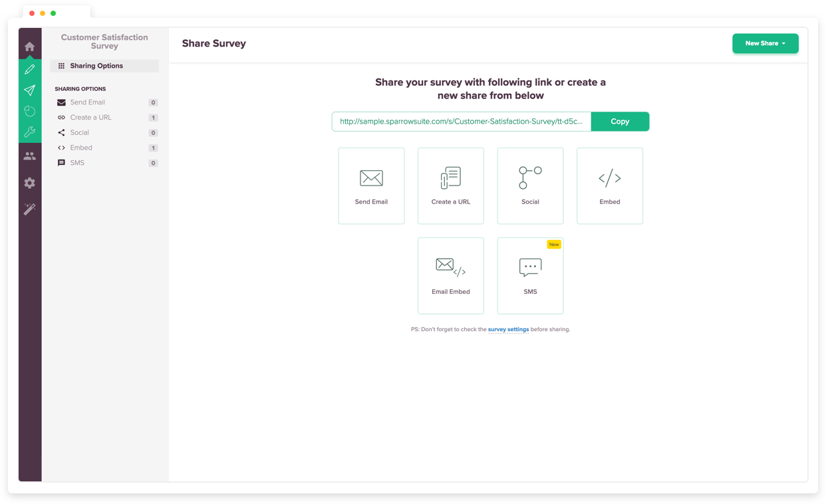This screenshot has height=504, width=826.
Task: Select the contacts people icon
Action: [x=29, y=156]
